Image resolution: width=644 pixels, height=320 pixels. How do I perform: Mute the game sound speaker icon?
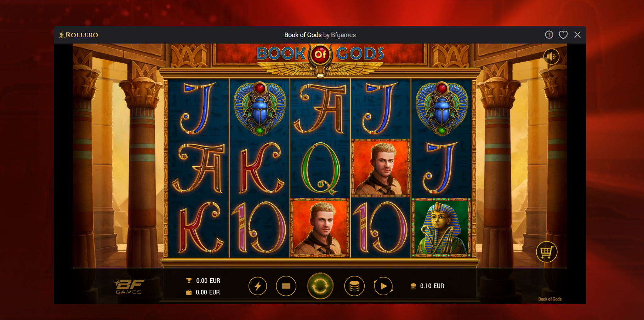(x=551, y=56)
